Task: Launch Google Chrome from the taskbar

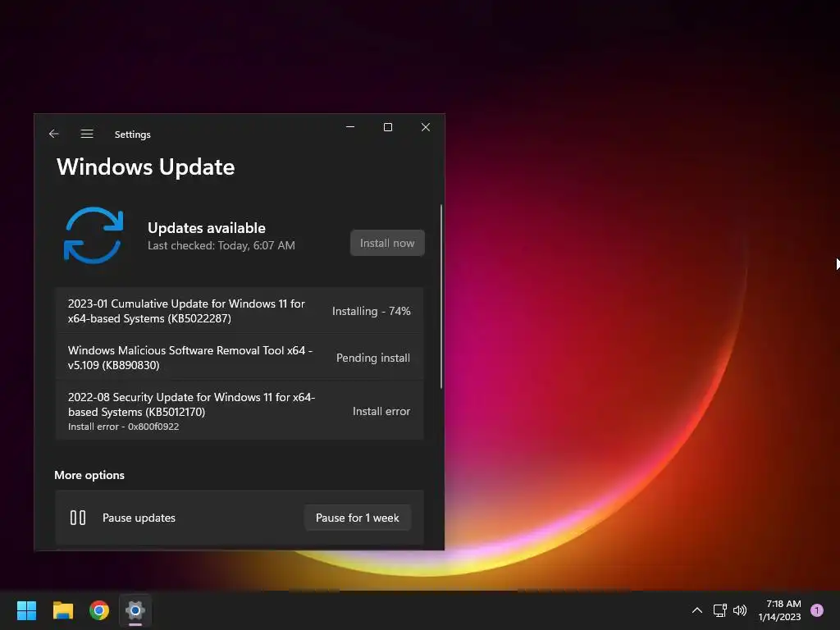Action: [x=99, y=610]
